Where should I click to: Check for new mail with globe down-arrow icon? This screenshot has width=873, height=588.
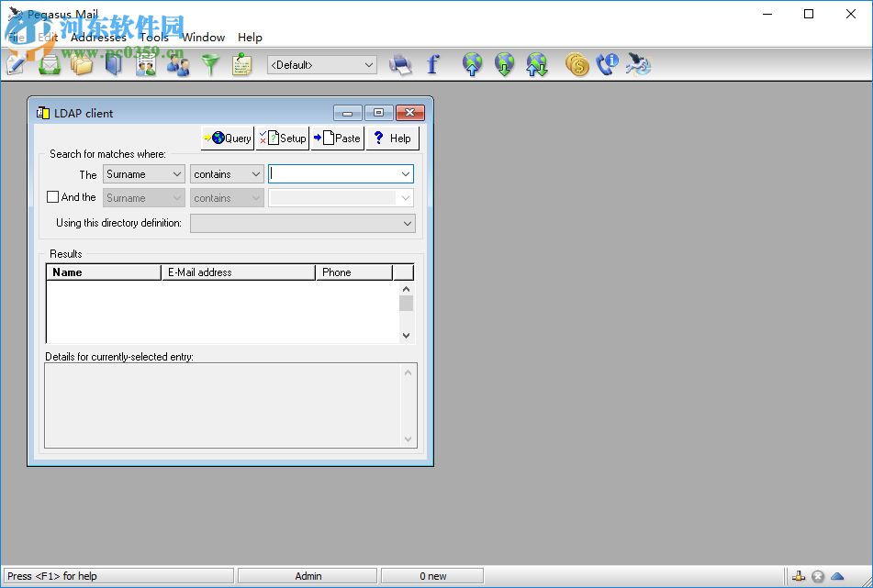pos(504,64)
